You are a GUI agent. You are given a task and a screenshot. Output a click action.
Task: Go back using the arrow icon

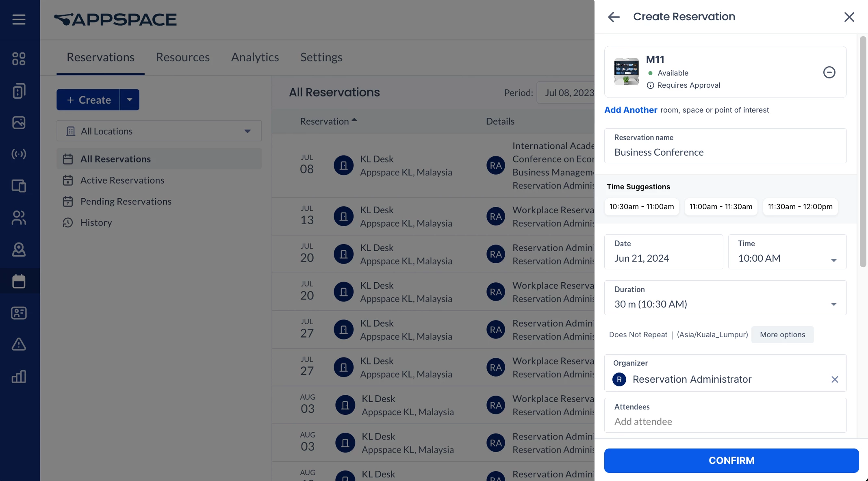[614, 17]
